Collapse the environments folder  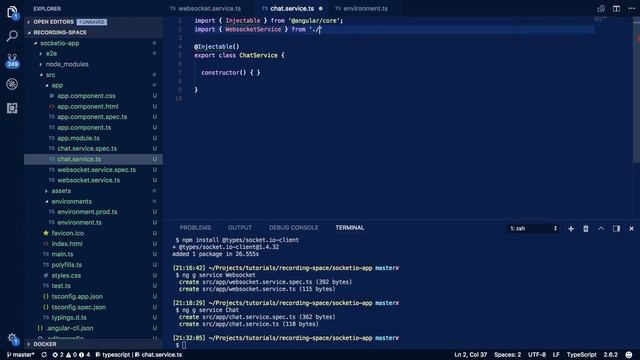click(x=71, y=201)
